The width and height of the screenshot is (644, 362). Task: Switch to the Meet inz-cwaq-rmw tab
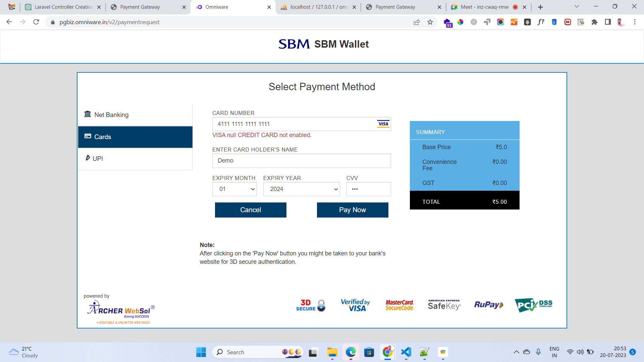pos(489,7)
